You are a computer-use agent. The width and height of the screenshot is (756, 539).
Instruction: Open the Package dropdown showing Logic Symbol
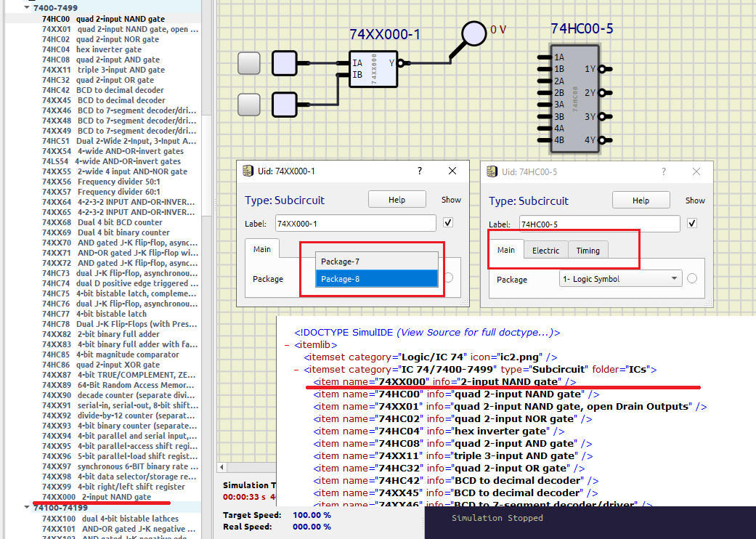pyautogui.click(x=620, y=278)
